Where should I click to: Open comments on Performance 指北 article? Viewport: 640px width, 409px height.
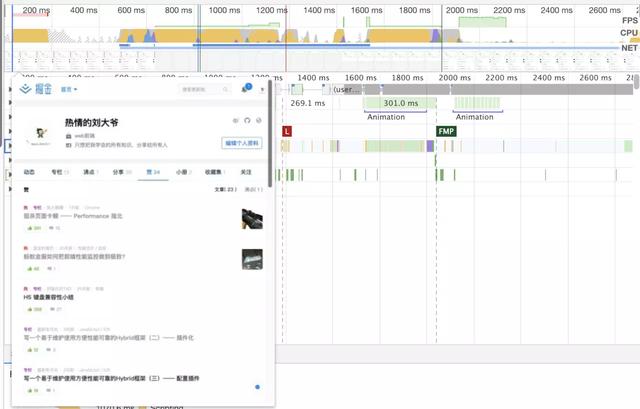pyautogui.click(x=55, y=228)
